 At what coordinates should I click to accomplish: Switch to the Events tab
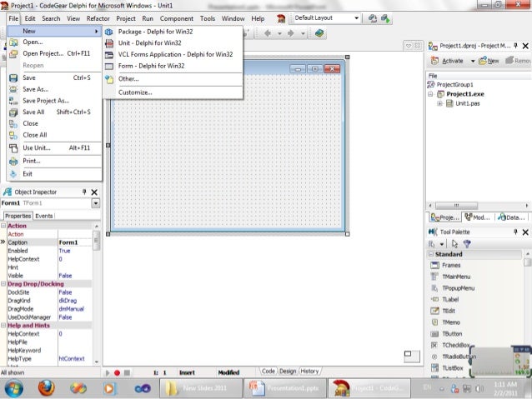[44, 216]
